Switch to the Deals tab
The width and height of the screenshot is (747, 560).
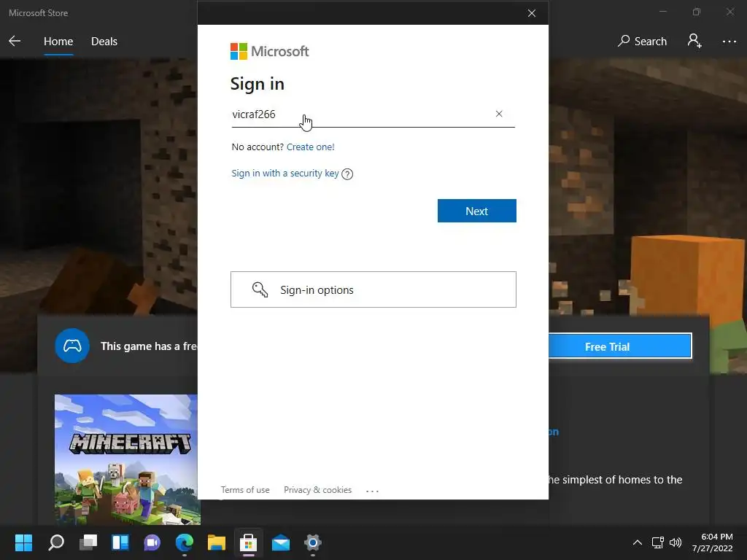(x=104, y=42)
